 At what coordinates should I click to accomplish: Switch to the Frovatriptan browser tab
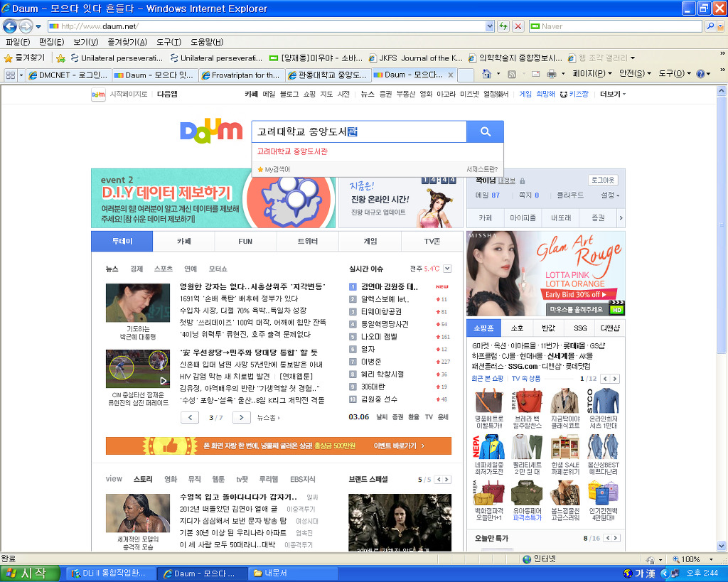[242, 75]
